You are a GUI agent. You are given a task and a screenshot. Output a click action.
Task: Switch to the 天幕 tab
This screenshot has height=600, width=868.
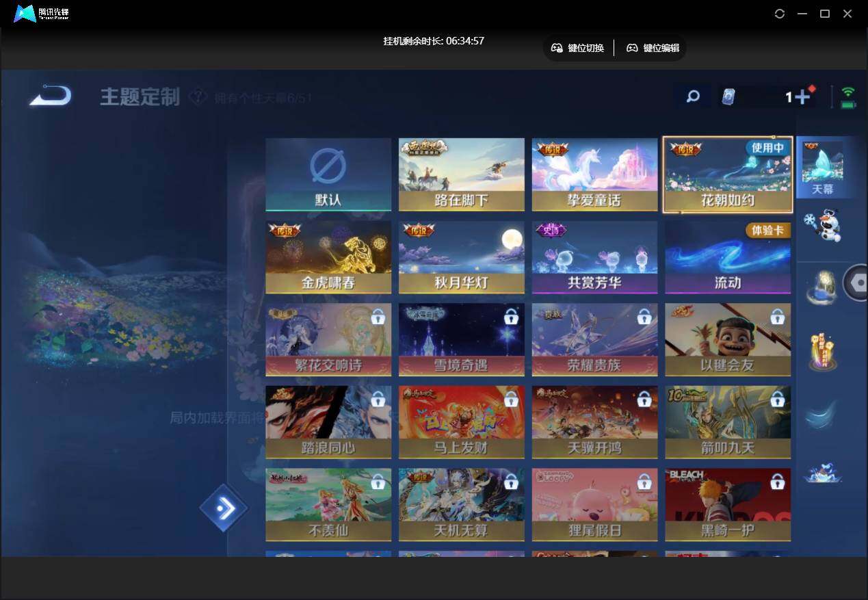[x=822, y=167]
